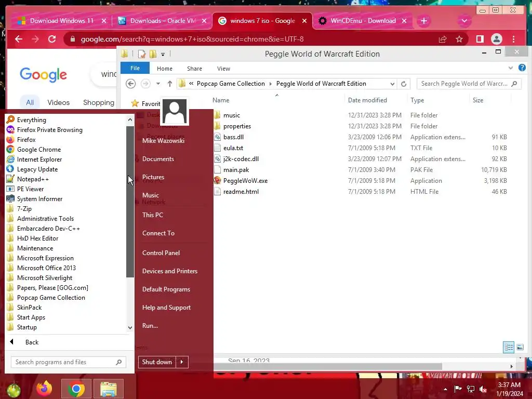Toggle Chrome side panel button
The image size is (532, 399).
[480, 39]
